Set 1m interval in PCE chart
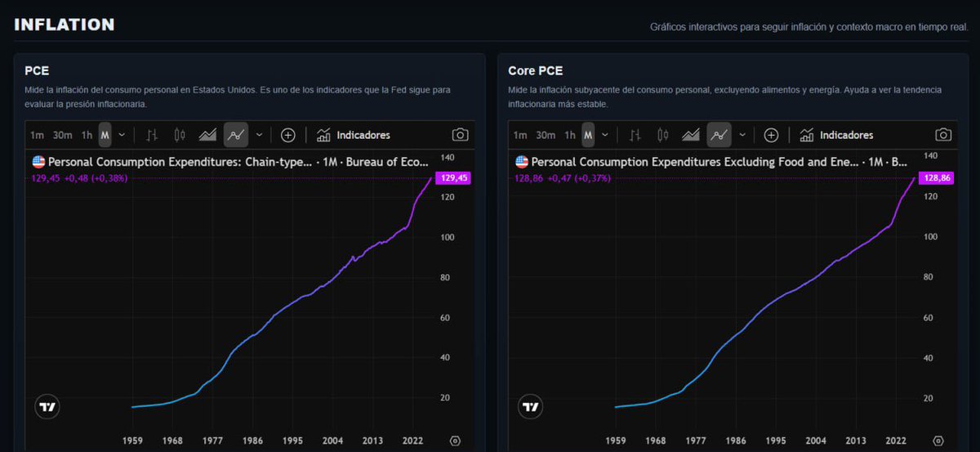This screenshot has width=980, height=452. [x=37, y=135]
